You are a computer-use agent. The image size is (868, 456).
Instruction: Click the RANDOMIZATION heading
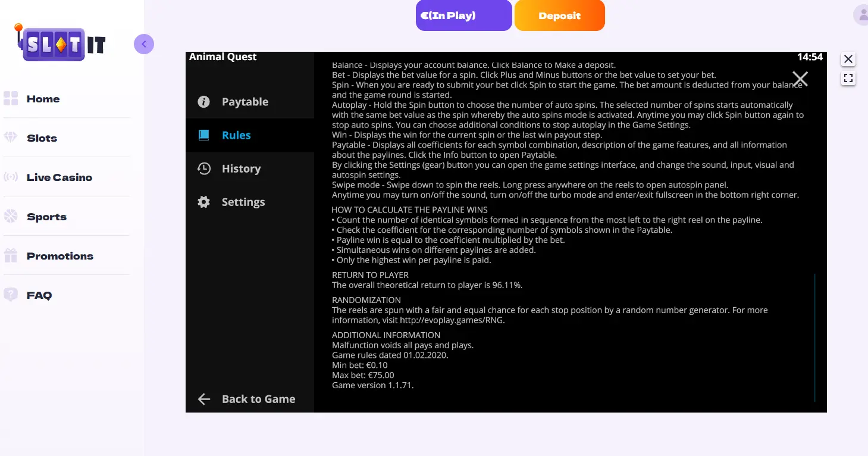pos(366,300)
